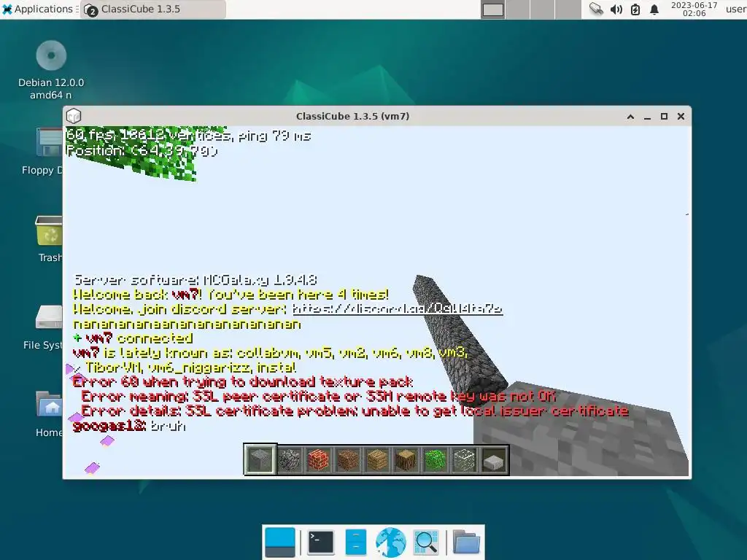The height and width of the screenshot is (560, 747).
Task: Open the volume control tray icon
Action: coord(616,9)
